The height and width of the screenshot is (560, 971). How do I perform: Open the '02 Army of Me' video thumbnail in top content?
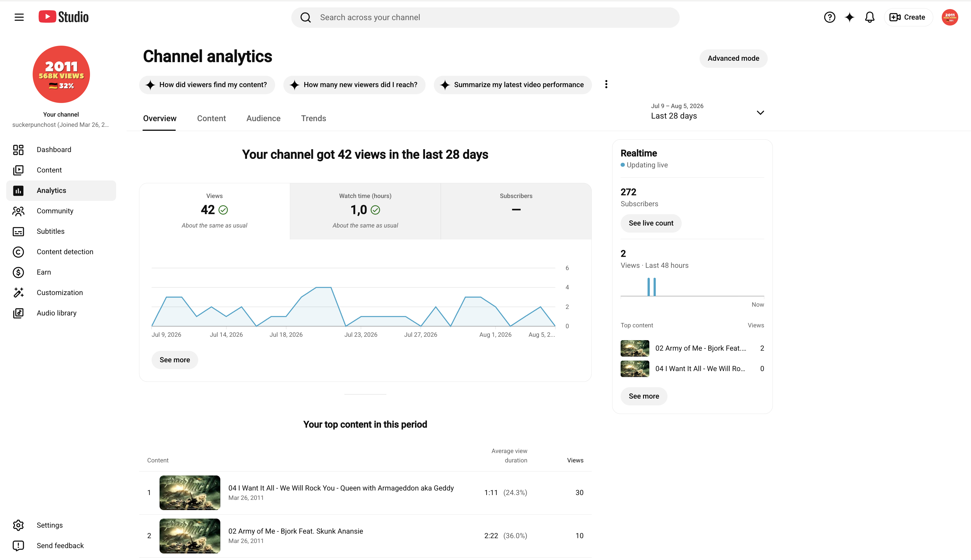point(190,536)
